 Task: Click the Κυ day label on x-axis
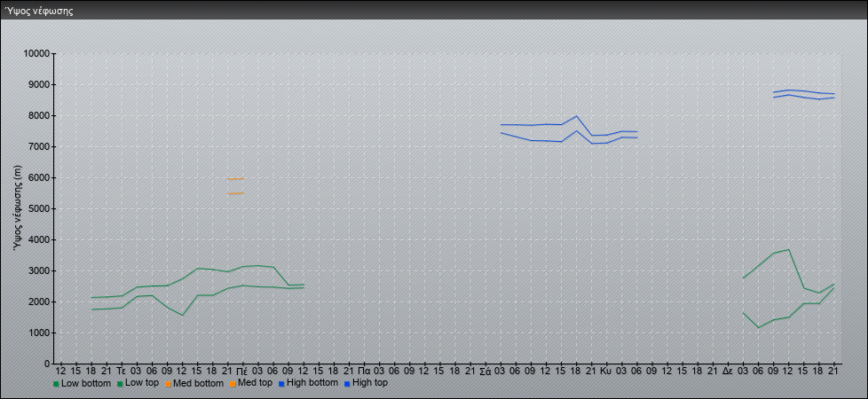606,371
